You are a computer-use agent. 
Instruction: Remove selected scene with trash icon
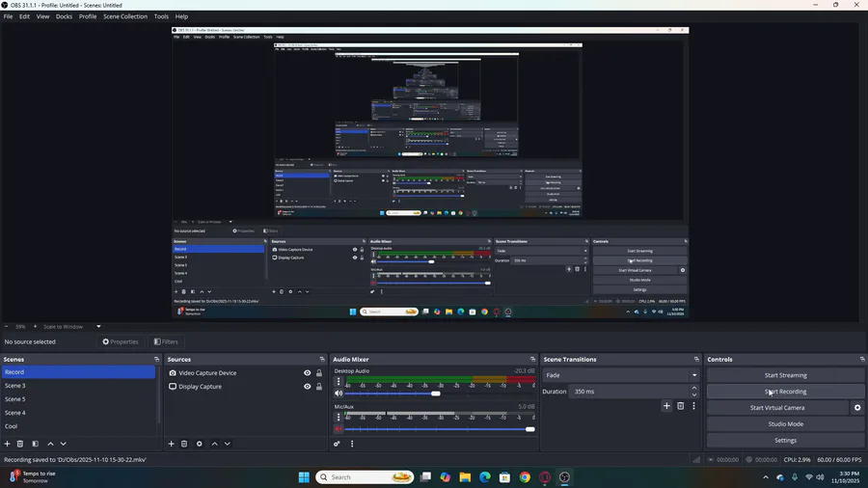(x=20, y=444)
